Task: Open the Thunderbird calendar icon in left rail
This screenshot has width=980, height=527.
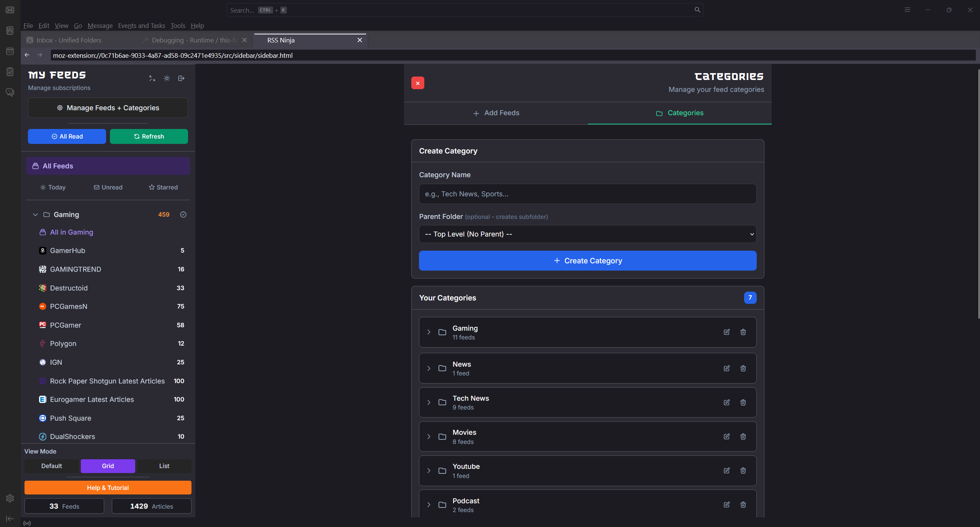Action: pyautogui.click(x=10, y=51)
